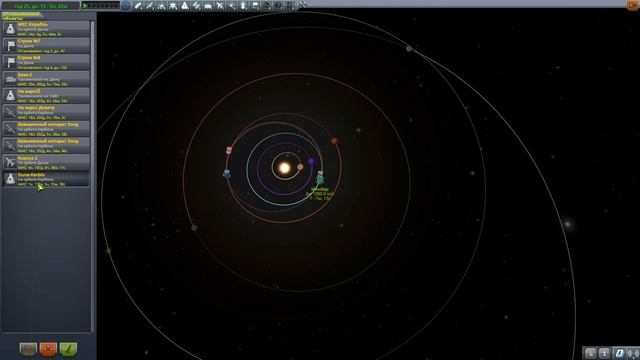The height and width of the screenshot is (360, 640).
Task: Click the first bottom-right map control button
Action: [591, 353]
